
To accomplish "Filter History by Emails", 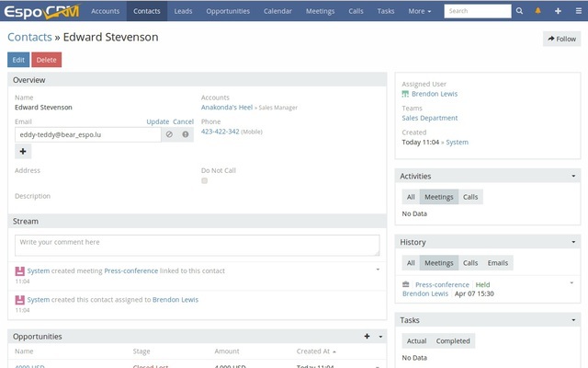I will tap(497, 263).
